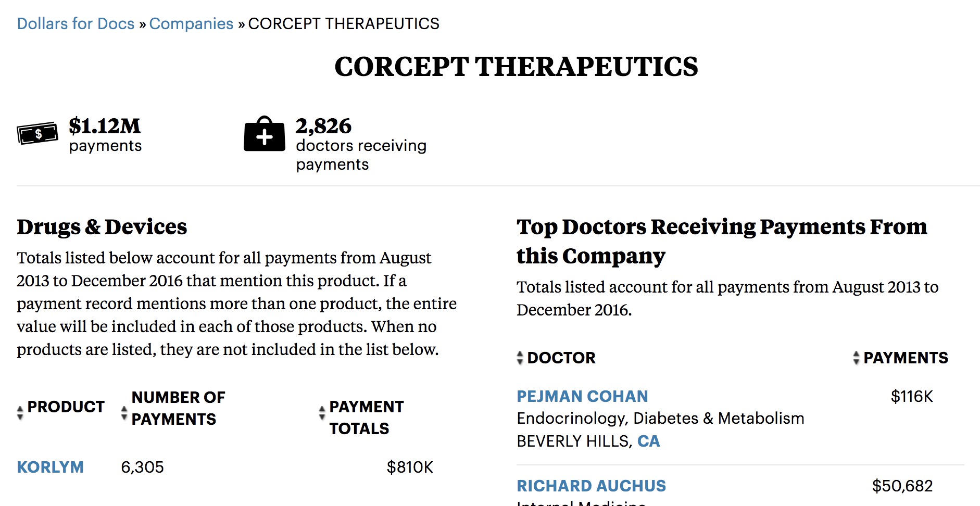Click the PAYMENTS header sort control
980x506 pixels.
click(856, 358)
